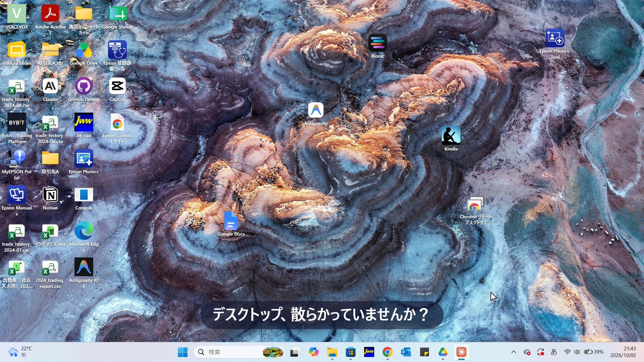The width and height of the screenshot is (644, 362).
Task: Open MyEPSON Portal shortcut
Action: 17,165
